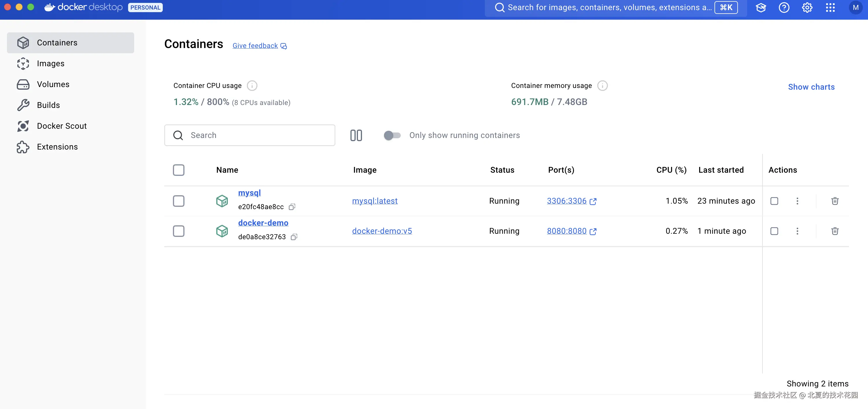Copy the mysql container ID
Image resolution: width=868 pixels, height=409 pixels.
pos(292,207)
